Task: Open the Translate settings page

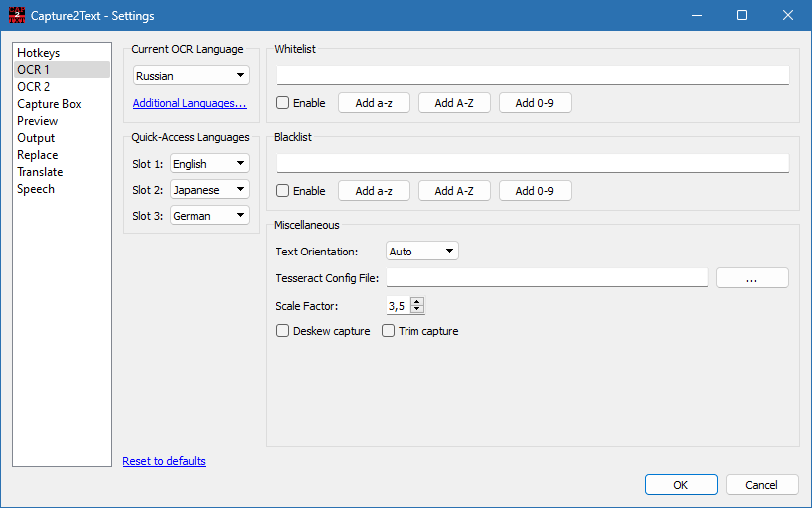Action: pos(62,172)
